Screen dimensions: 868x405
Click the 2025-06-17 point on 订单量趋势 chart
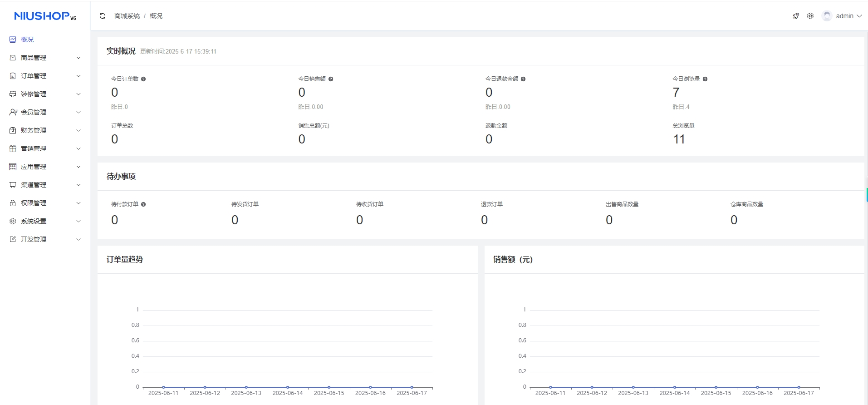(x=412, y=387)
